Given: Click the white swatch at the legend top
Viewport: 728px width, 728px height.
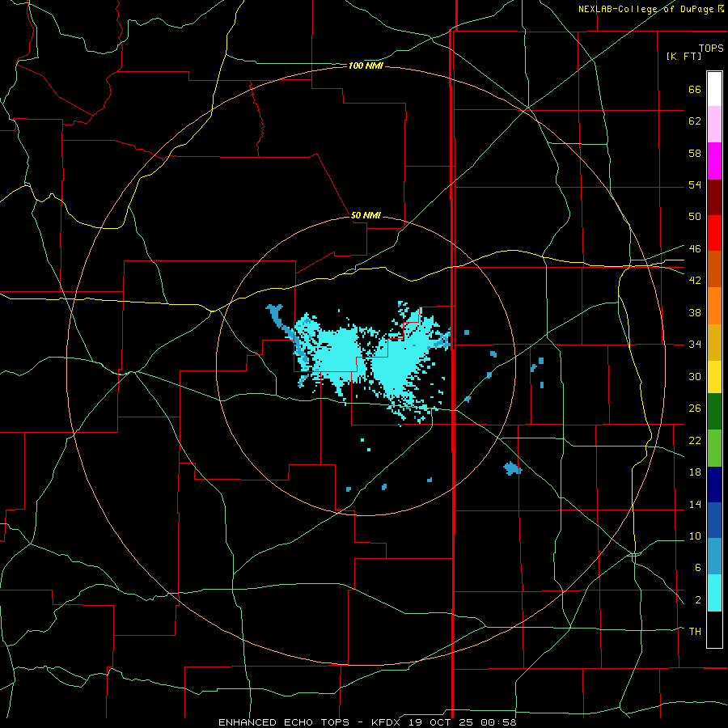Looking at the screenshot, I should coord(714,89).
